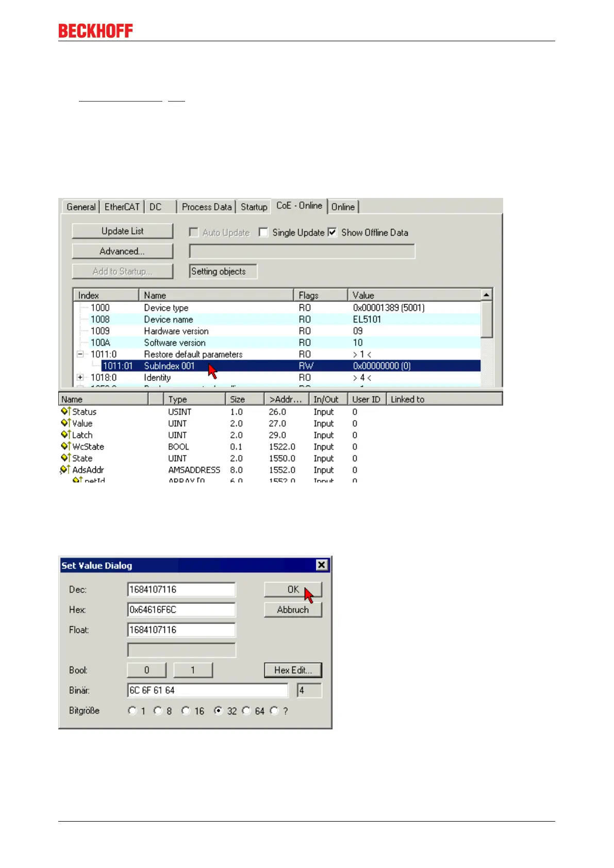Select row 1000 Device type
The height and width of the screenshot is (868, 614).
[277, 308]
